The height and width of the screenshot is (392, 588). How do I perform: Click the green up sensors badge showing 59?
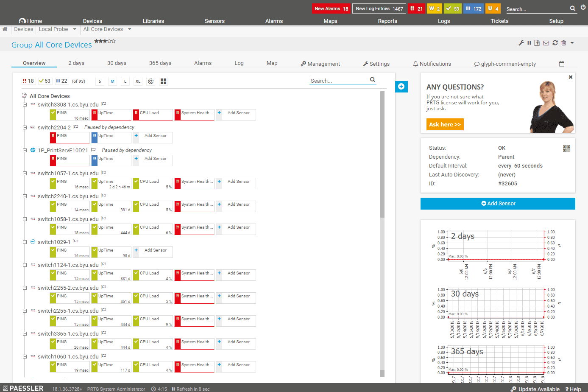453,8
